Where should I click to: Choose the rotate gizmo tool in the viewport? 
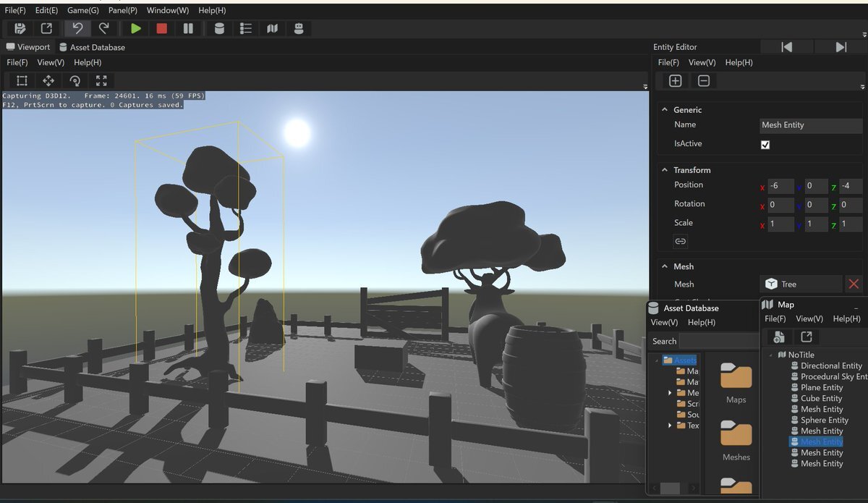point(75,80)
